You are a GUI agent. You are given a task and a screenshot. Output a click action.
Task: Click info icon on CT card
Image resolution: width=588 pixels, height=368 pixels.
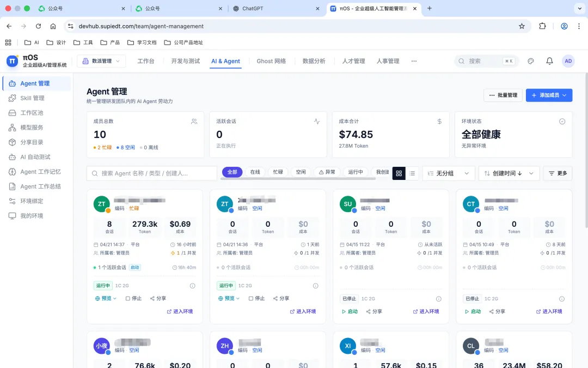click(x=562, y=299)
